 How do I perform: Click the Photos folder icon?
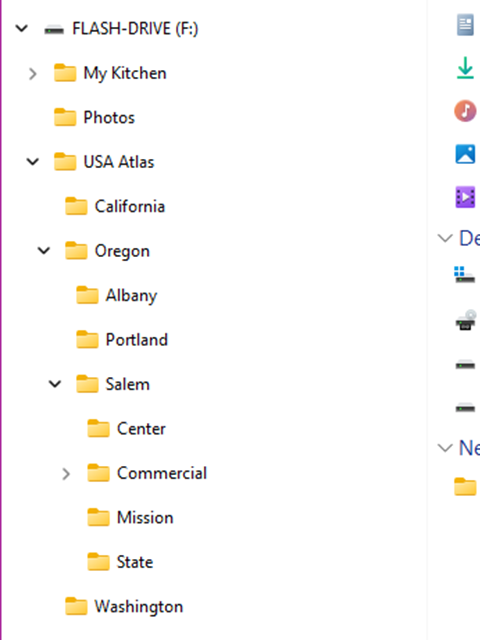65,117
